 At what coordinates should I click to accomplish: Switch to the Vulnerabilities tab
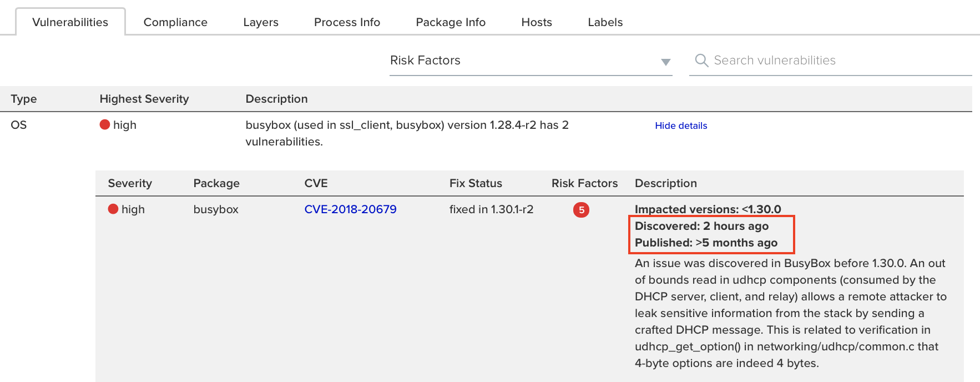[x=70, y=22]
